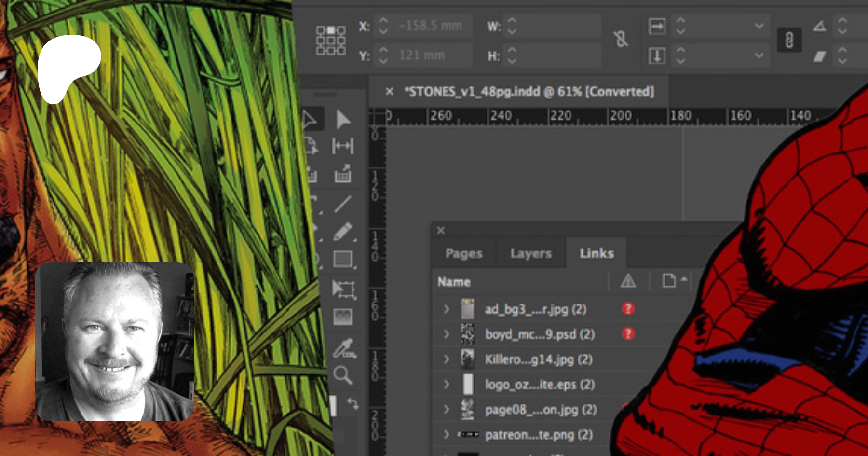Choose the Pencil tool
Screen dimensions: 868x456
point(343,232)
